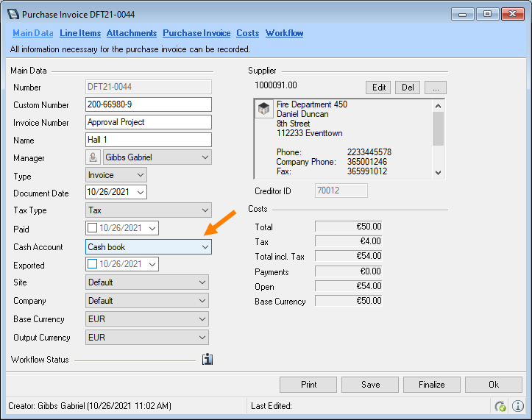This screenshot has height=420, width=532.
Task: Click the supplier browse ellipsis button
Action: 435,88
